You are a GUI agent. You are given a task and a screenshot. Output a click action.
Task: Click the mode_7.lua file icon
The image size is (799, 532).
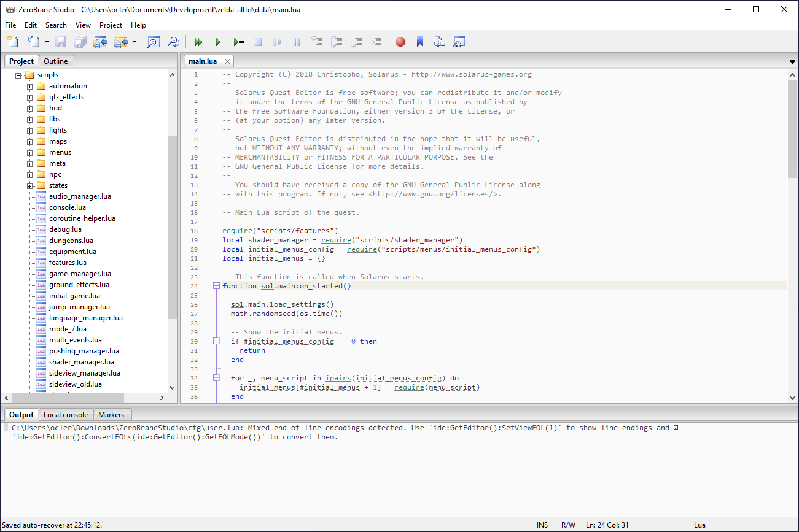pyautogui.click(x=41, y=329)
